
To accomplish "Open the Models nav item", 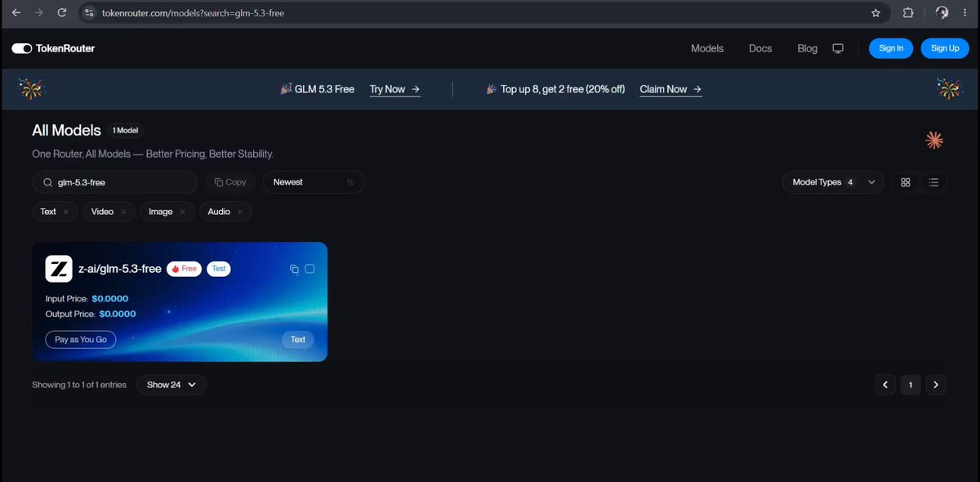I will (x=707, y=48).
